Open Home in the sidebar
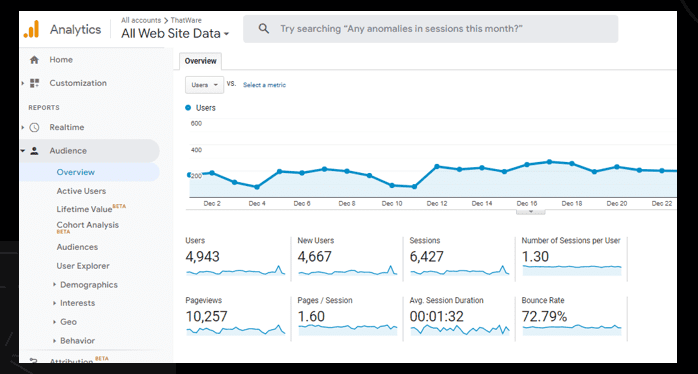The width and height of the screenshot is (698, 374). (61, 60)
